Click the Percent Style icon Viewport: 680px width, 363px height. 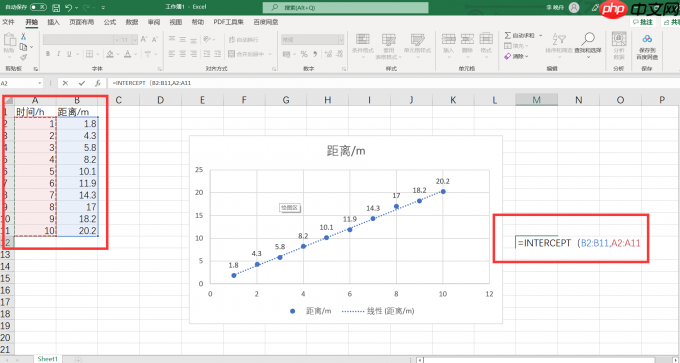tap(304, 54)
